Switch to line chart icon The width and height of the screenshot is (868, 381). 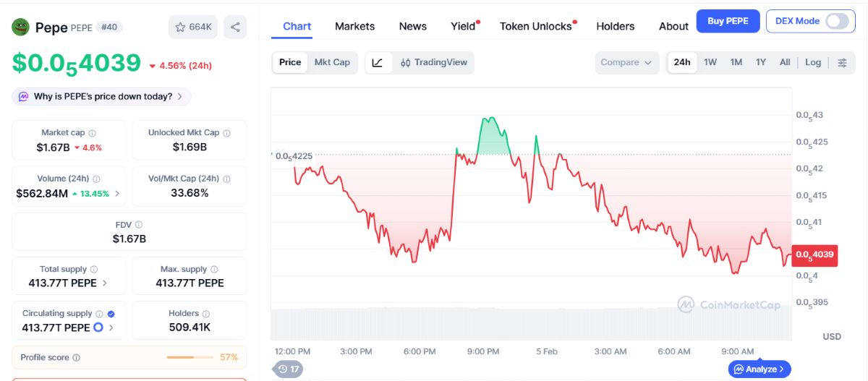click(x=378, y=62)
